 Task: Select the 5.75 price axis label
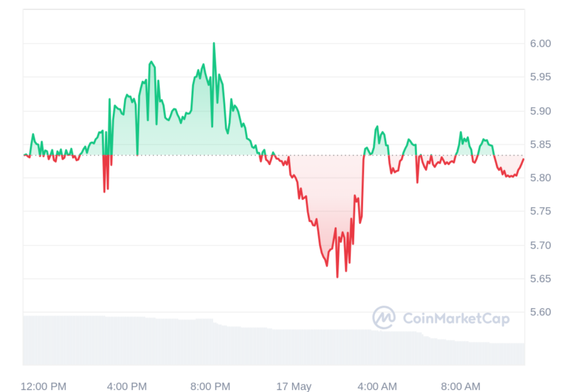coord(540,212)
